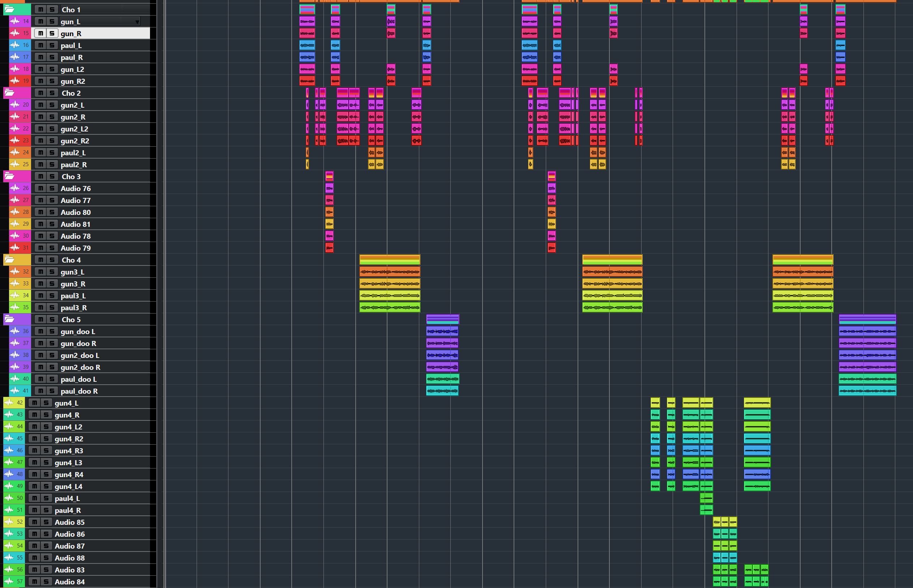Click the audio waveform icon on gun_L track
The image size is (913, 588).
tap(14, 21)
